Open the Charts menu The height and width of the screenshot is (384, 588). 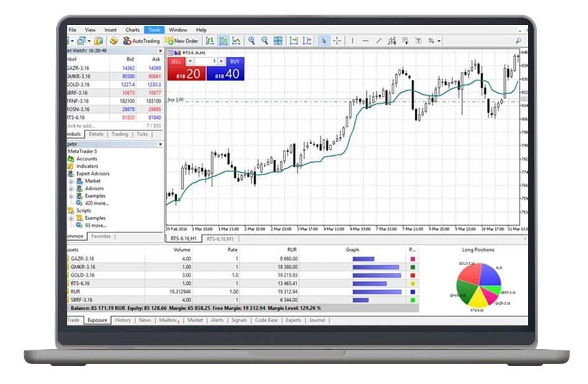coord(133,30)
